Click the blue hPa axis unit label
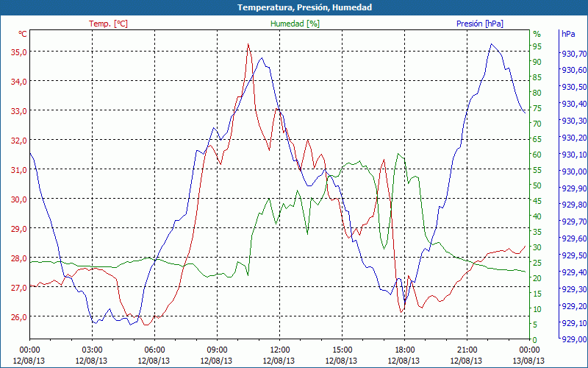The image size is (588, 368). click(568, 34)
